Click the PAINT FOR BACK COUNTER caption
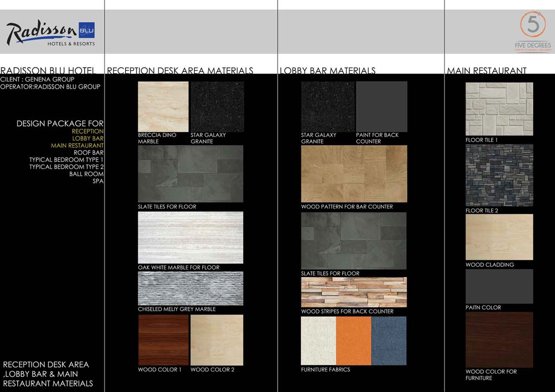Screen dimensions: 555x392 377,138
